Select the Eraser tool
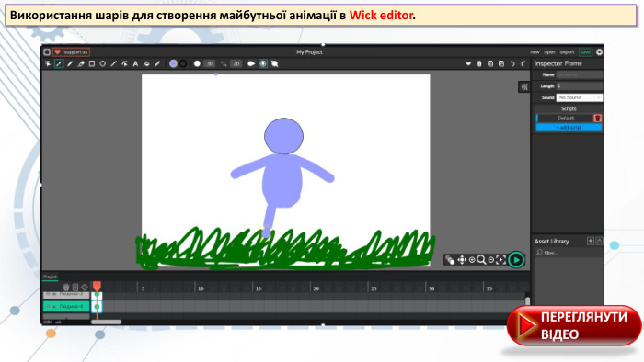This screenshot has height=362, width=644. point(81,63)
